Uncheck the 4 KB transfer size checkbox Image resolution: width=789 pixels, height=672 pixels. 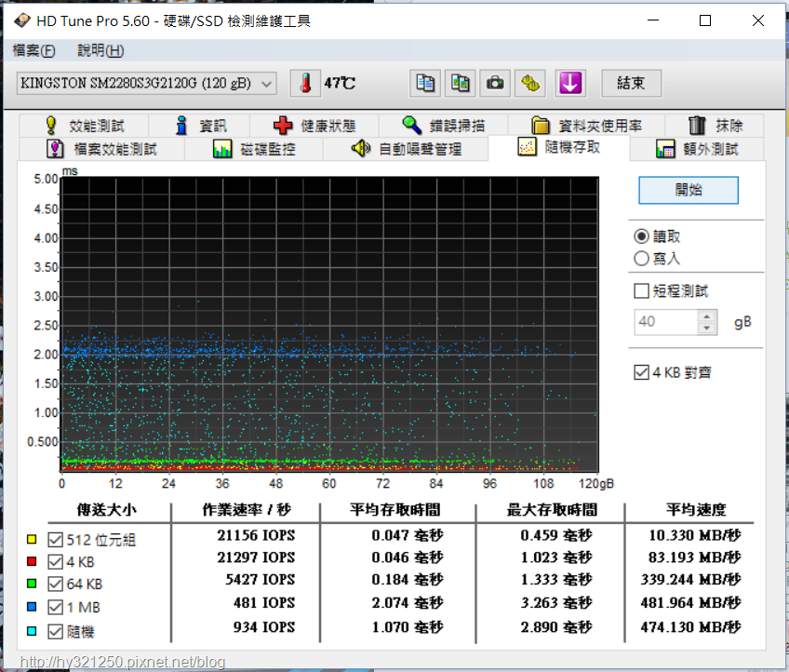pyautogui.click(x=55, y=562)
